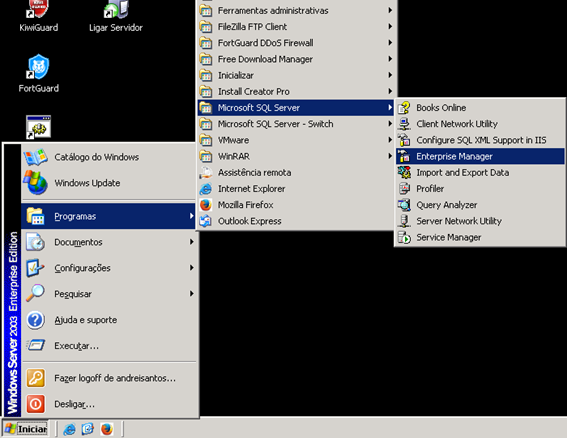Screen dimensions: 567x438
Task: Expand FortGuard DDoS Firewall submenu arrow
Action: coord(390,43)
